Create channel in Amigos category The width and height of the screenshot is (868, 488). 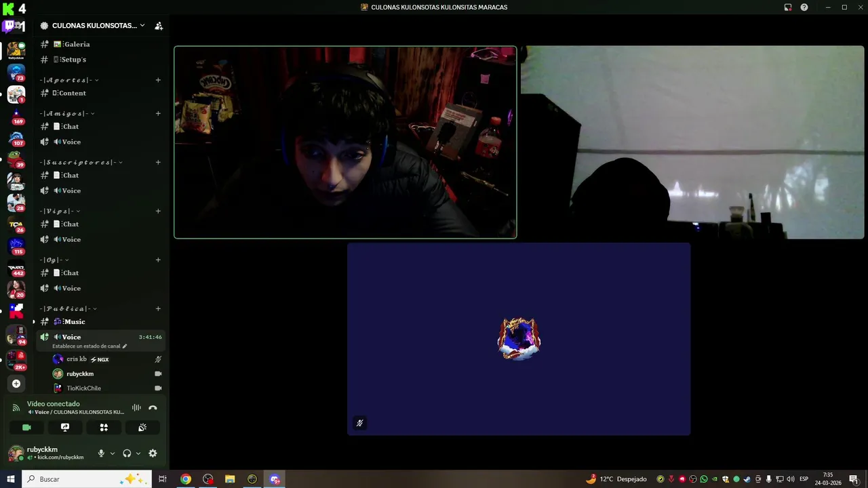(x=158, y=113)
